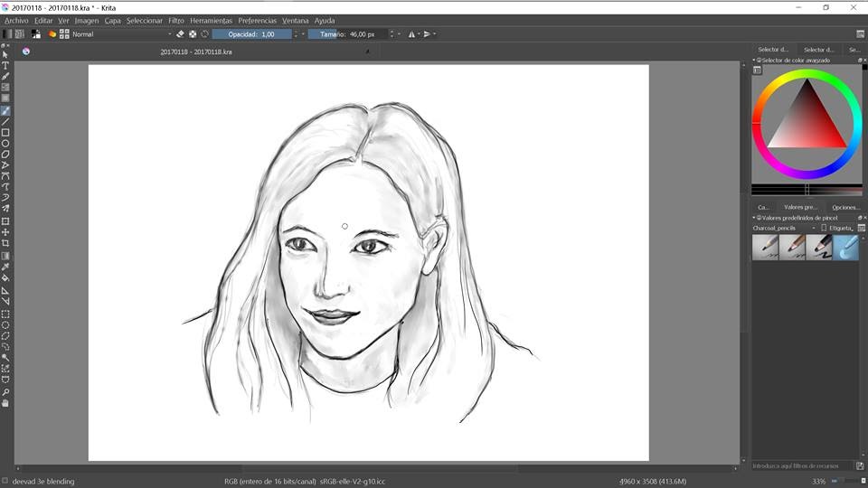The image size is (868, 488).
Task: Select the Ellipse tool
Action: (5, 144)
